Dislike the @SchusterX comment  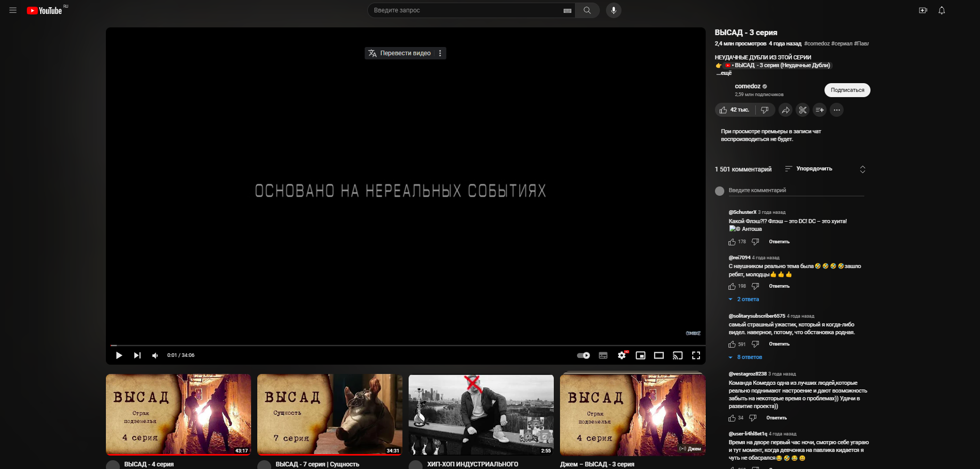755,242
